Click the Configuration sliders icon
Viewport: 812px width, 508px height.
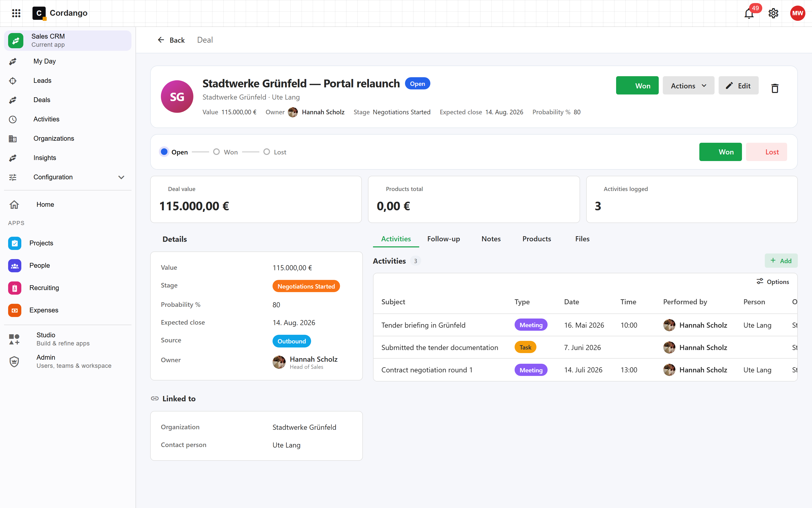[13, 177]
